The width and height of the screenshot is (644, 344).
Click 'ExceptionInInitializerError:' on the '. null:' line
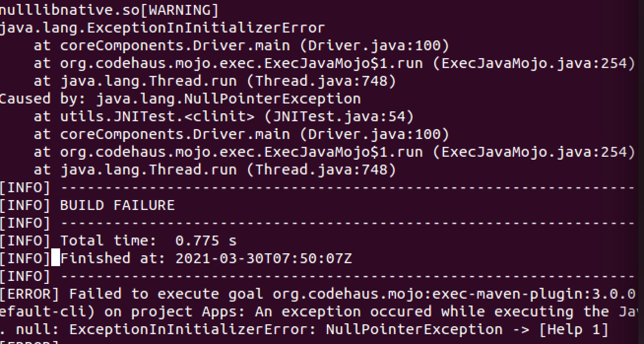point(193,329)
